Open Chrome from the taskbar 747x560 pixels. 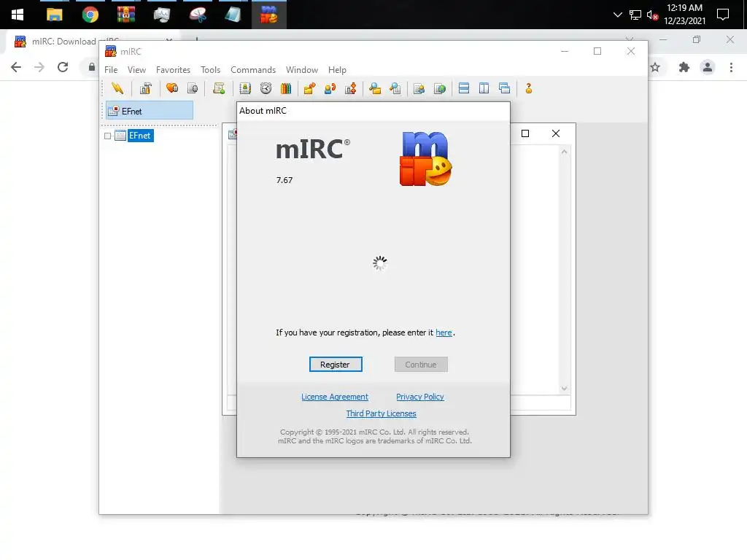point(90,15)
